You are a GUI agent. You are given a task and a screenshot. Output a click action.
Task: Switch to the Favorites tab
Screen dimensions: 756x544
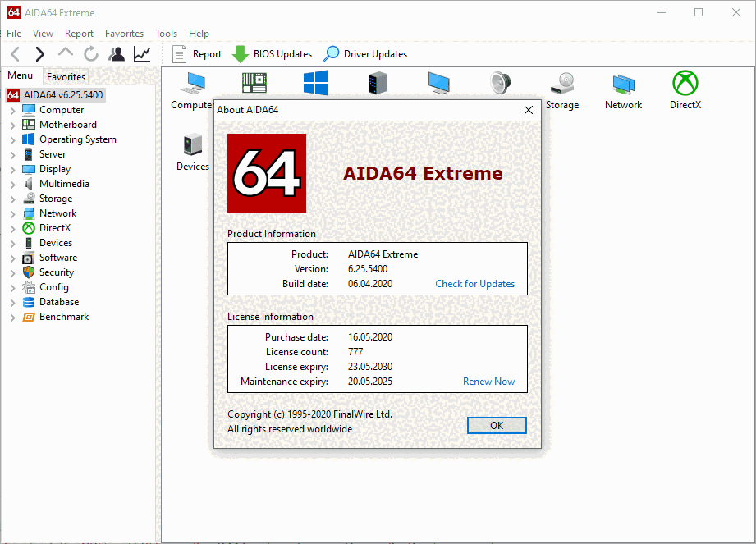coord(66,76)
